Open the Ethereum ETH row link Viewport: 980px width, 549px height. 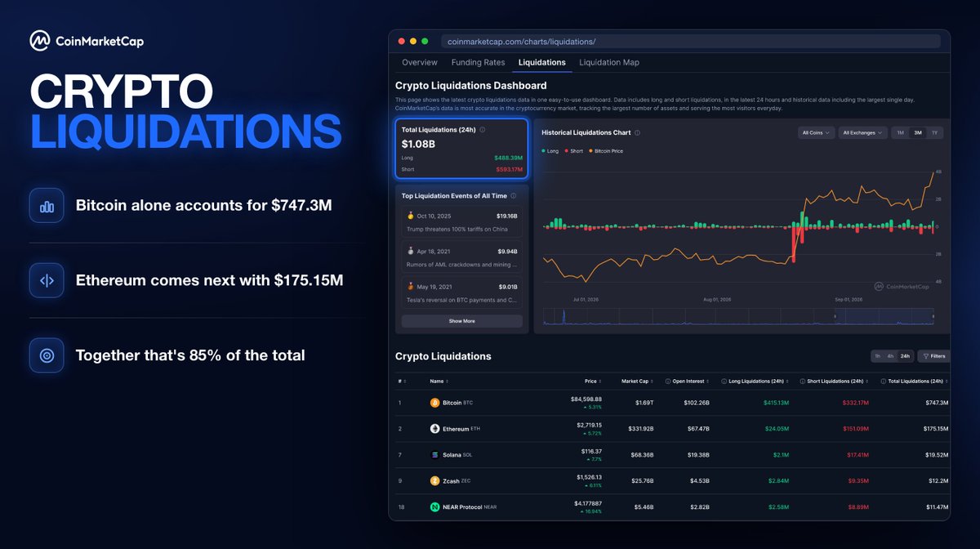click(x=454, y=429)
